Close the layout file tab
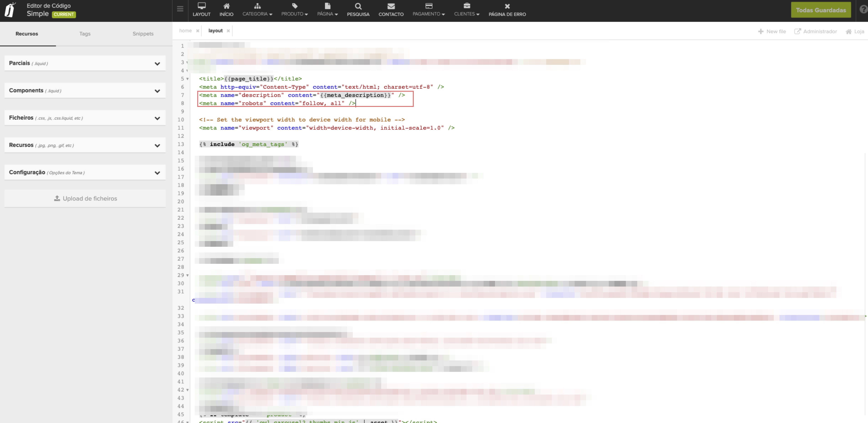Image resolution: width=868 pixels, height=423 pixels. click(228, 31)
